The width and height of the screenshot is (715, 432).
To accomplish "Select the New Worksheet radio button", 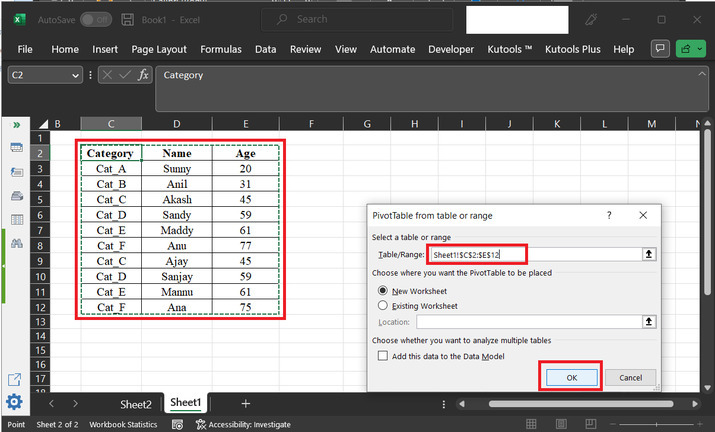I will tap(382, 290).
